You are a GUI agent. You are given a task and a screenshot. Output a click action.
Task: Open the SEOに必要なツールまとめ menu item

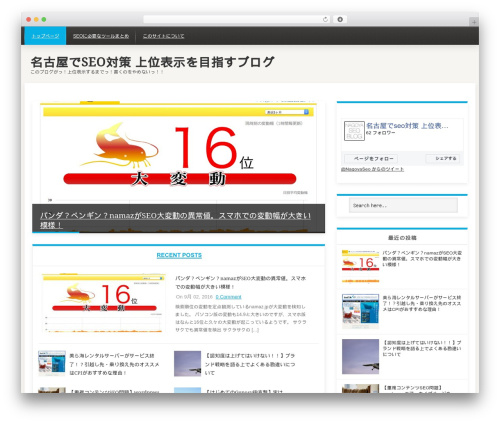pyautogui.click(x=101, y=36)
